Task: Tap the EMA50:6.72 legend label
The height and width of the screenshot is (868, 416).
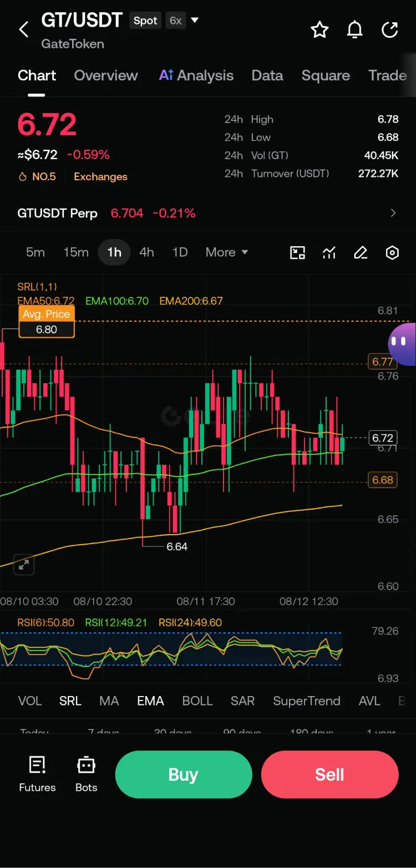Action: point(45,301)
